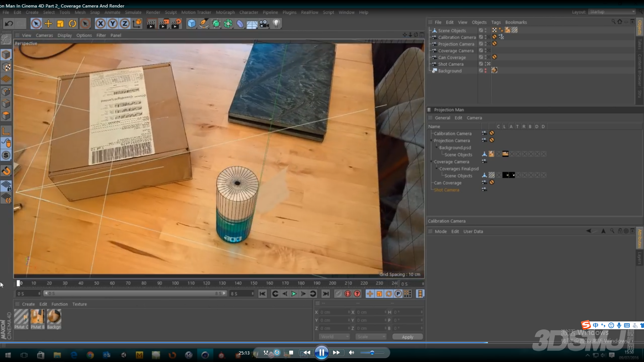Activate the Scale tool in top toolbar
The image size is (644, 362).
click(60, 23)
